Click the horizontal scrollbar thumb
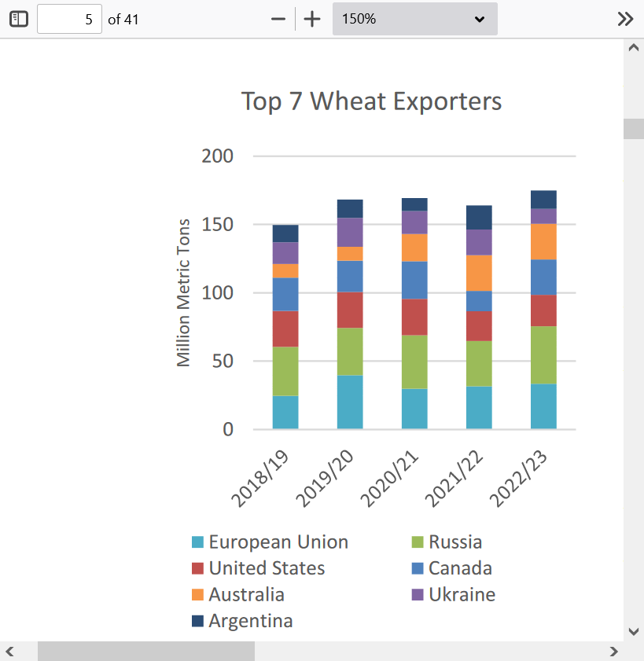Viewport: 644px width, 661px height. pos(146,652)
